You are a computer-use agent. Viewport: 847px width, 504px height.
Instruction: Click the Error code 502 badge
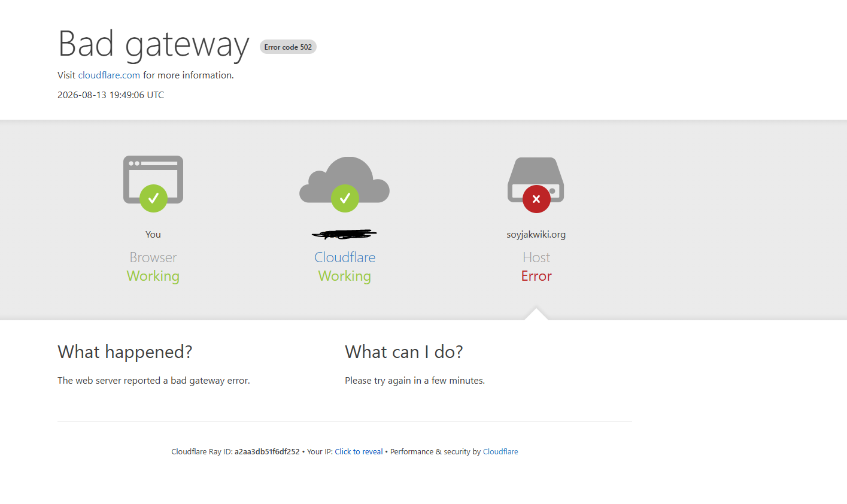click(288, 47)
